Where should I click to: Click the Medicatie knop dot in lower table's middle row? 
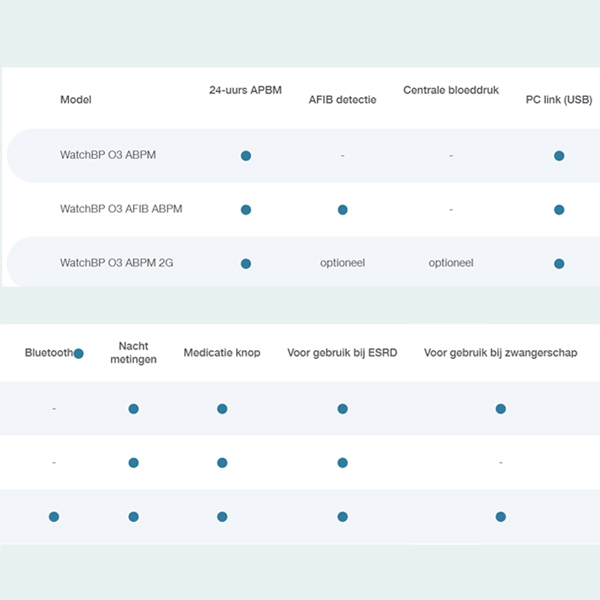pyautogui.click(x=222, y=463)
